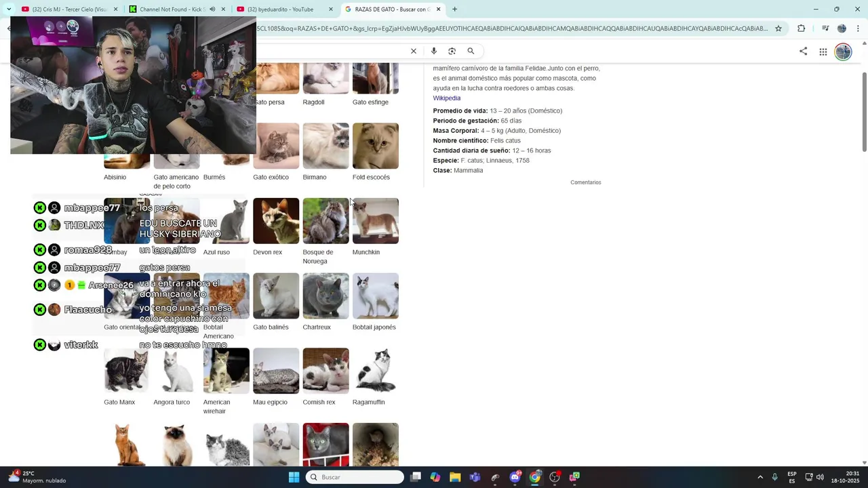Switch to the Channel Not Found Kick tab
The width and height of the screenshot is (868, 488).
178,9
